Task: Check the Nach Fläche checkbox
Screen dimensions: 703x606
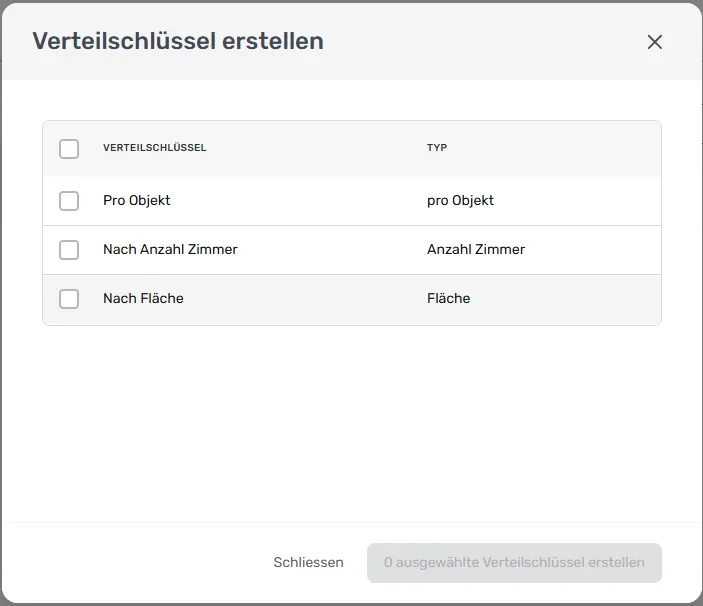Action: coord(69,299)
